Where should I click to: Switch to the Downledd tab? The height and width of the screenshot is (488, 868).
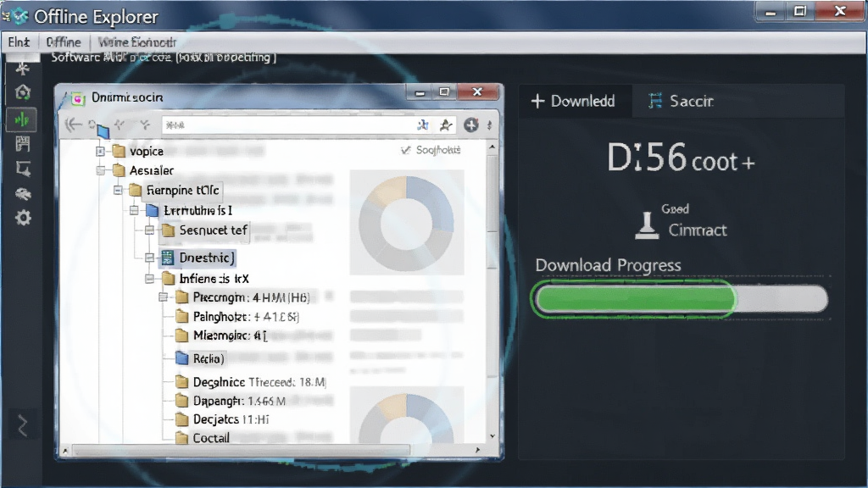(x=574, y=101)
